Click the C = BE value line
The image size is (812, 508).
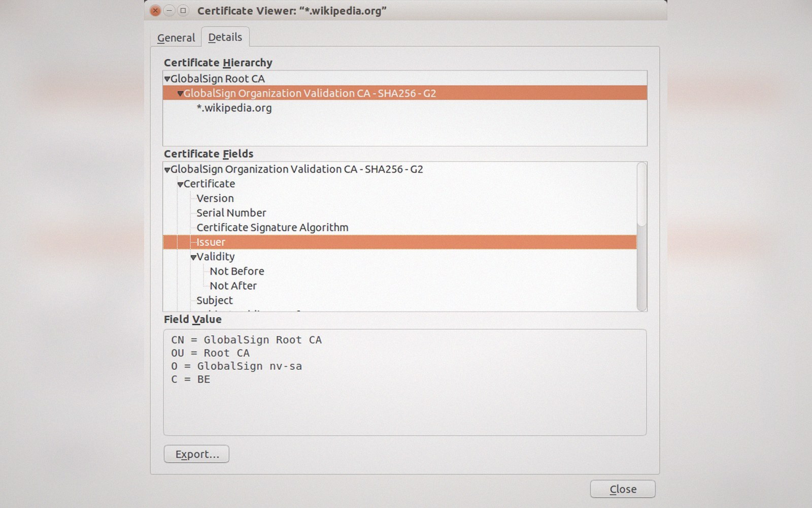[x=190, y=379]
